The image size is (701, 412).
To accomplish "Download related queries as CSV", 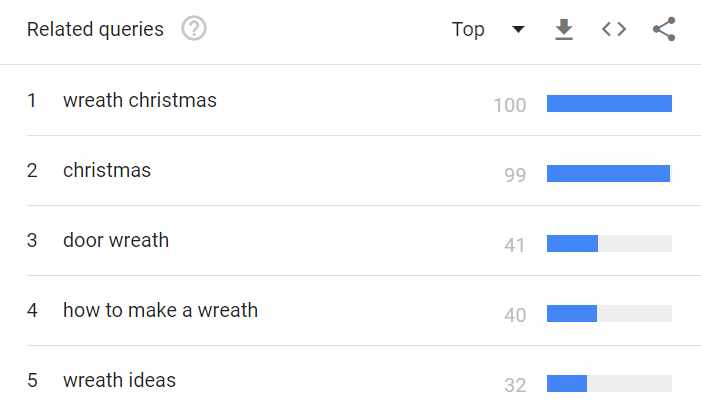I will coord(564,29).
